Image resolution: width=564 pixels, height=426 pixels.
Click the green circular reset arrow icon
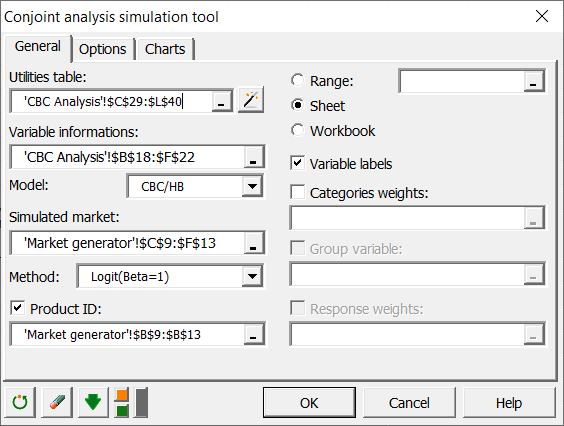pyautogui.click(x=20, y=402)
